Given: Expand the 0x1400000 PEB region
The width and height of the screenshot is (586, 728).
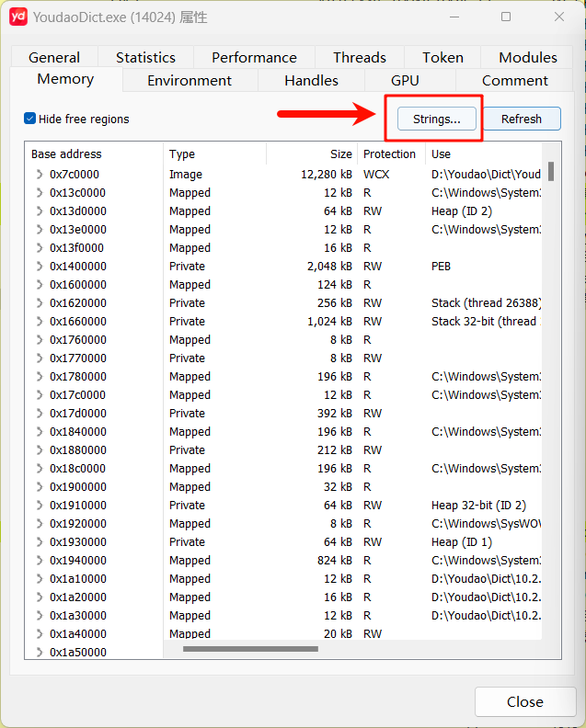Looking at the screenshot, I should click(x=40, y=266).
